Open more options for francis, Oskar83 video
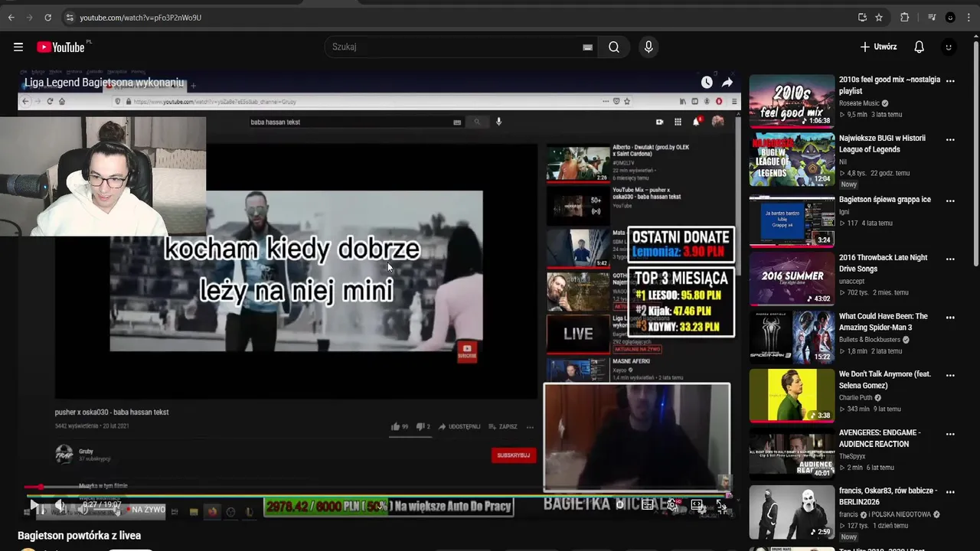Image resolution: width=980 pixels, height=551 pixels. tap(950, 492)
